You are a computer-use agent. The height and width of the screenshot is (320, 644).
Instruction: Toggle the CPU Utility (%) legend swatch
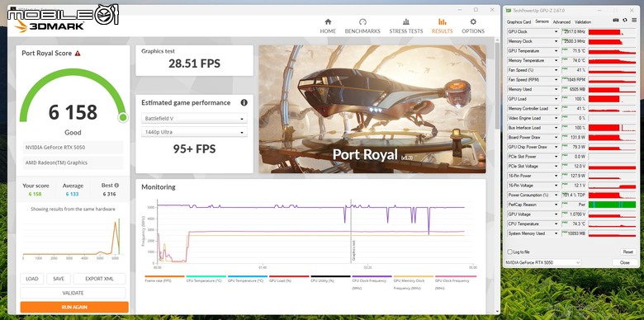330,276
